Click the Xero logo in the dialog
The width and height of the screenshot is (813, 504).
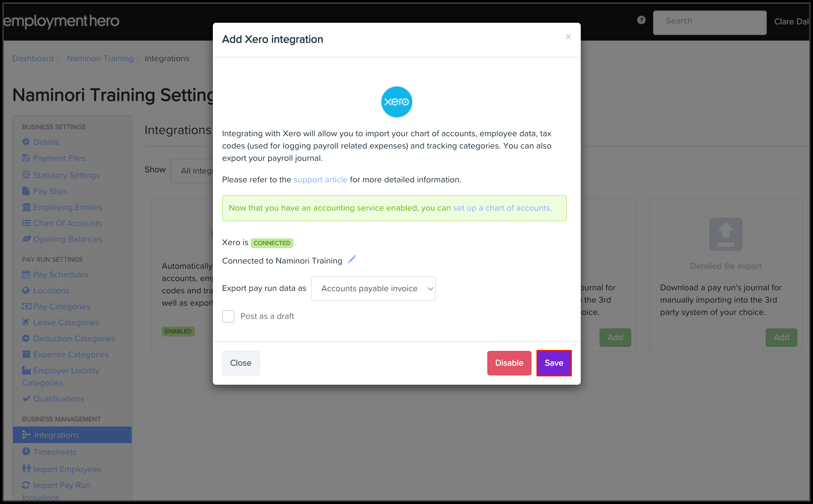tap(396, 102)
